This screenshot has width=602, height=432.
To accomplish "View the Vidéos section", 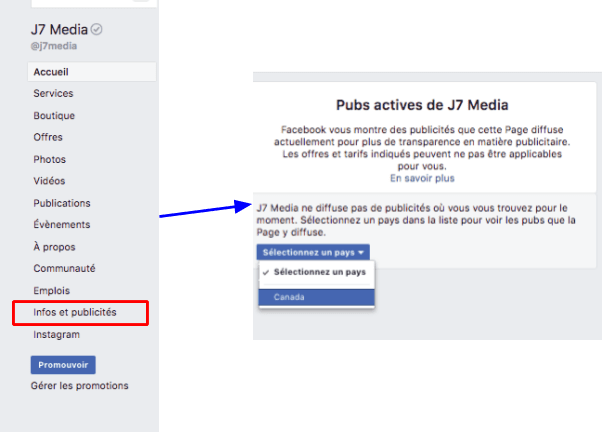I will tap(50, 181).
